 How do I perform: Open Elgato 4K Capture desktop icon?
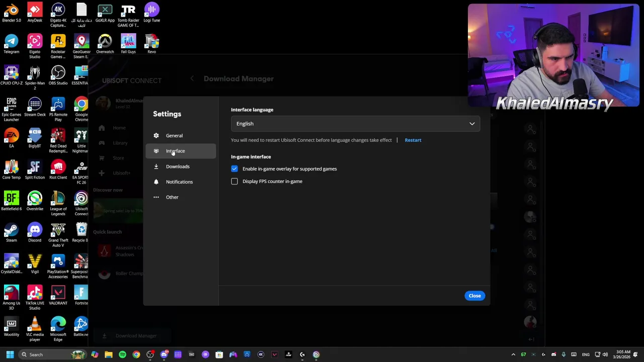pos(58,15)
